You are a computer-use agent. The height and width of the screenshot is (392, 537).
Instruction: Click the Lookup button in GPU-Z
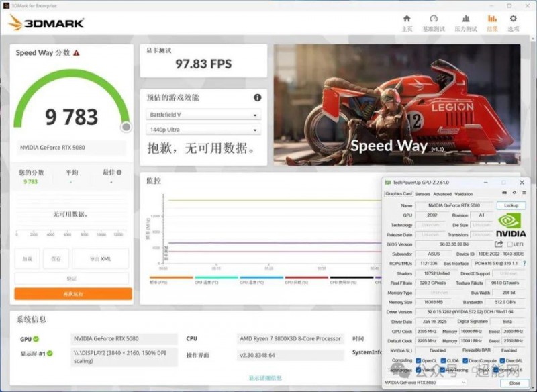pyautogui.click(x=511, y=205)
